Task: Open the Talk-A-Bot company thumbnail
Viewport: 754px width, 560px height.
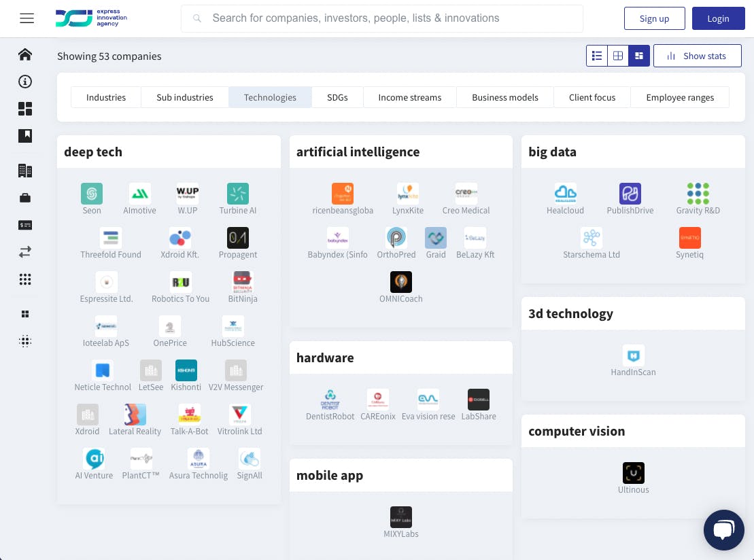Action: click(190, 415)
